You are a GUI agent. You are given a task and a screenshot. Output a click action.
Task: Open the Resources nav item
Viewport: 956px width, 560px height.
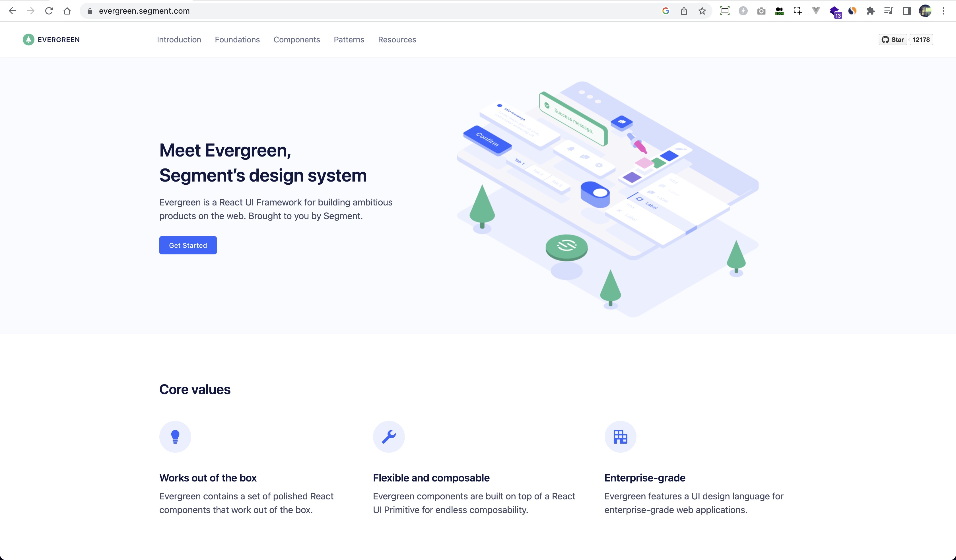click(397, 40)
